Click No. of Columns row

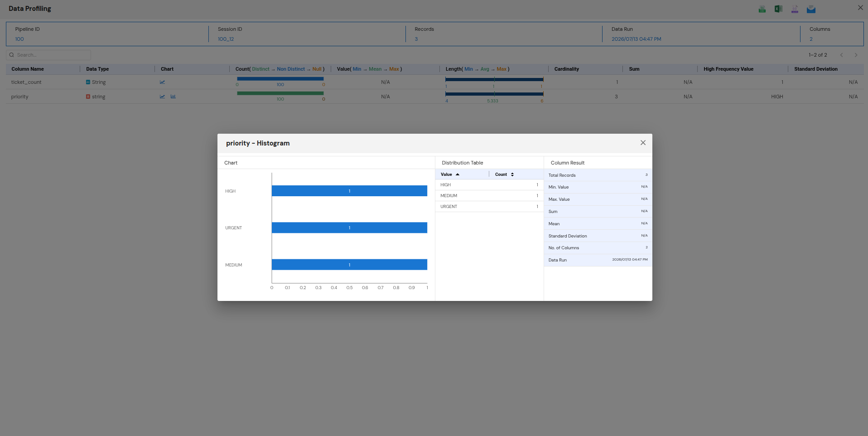tap(598, 248)
